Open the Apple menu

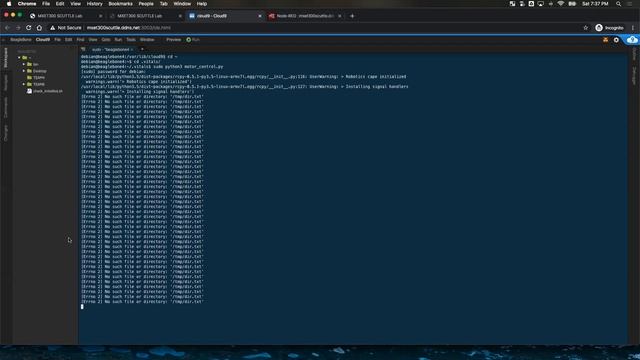[9, 4]
